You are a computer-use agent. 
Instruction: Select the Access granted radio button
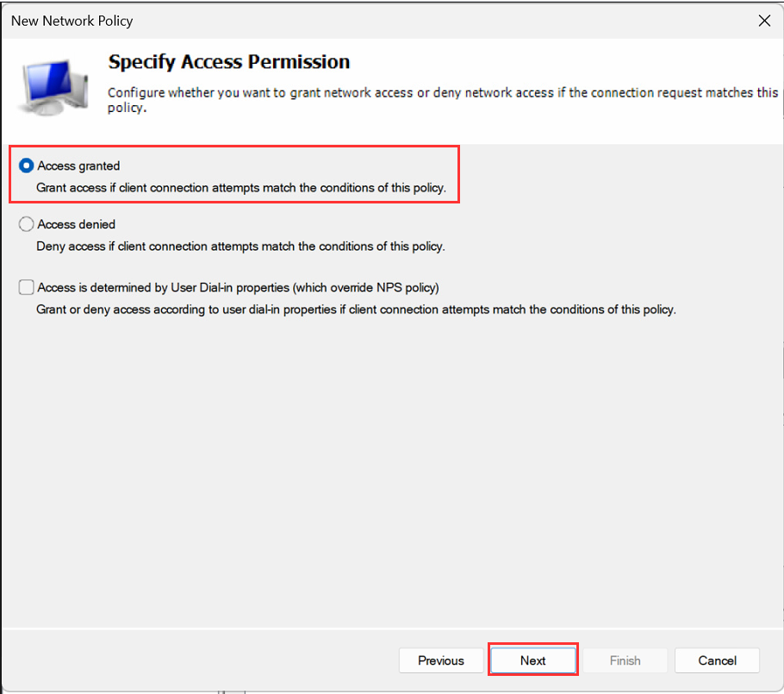(x=26, y=166)
